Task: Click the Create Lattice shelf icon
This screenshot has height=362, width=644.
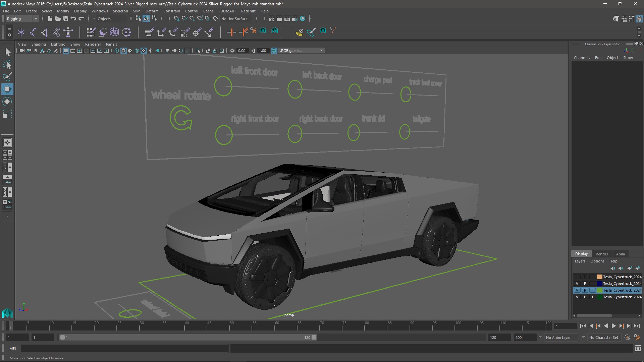Action: (114, 32)
